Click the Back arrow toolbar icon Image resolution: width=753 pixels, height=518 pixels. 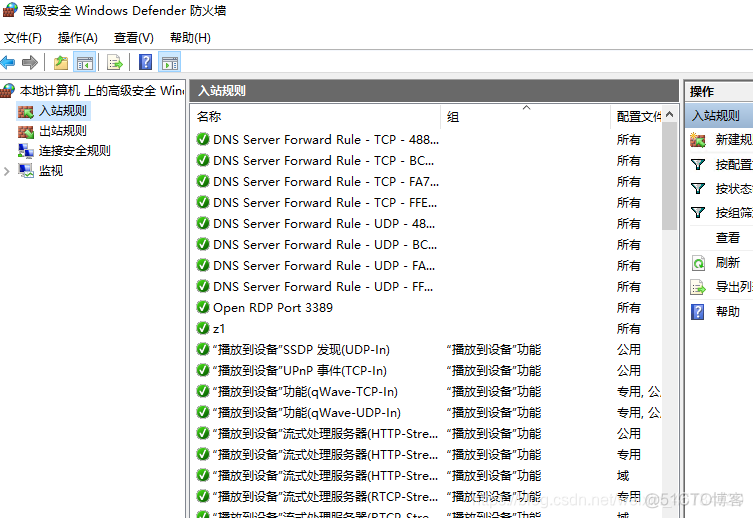point(8,62)
